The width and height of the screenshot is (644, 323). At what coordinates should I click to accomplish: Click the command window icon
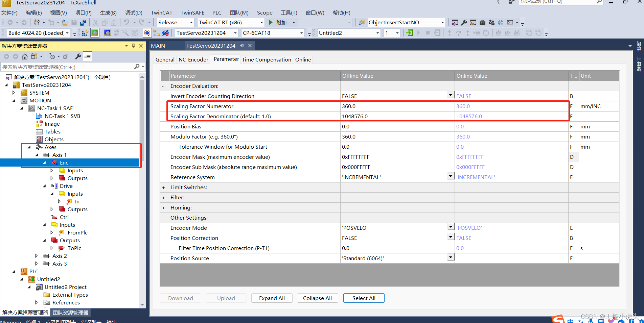(x=510, y=23)
